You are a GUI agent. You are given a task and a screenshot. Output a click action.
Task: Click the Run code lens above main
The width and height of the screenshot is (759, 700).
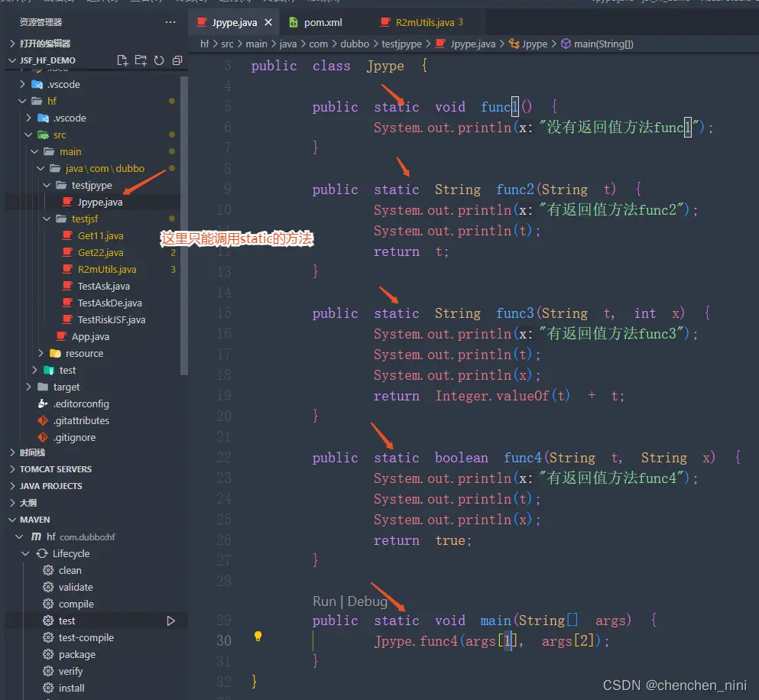click(324, 601)
